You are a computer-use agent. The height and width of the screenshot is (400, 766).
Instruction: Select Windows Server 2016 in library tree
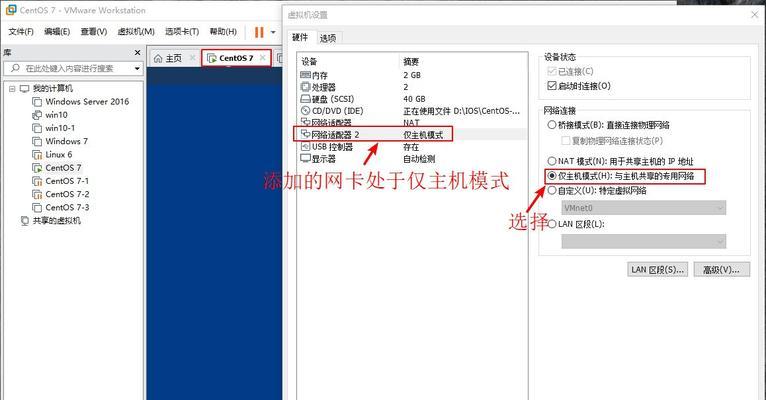tap(87, 102)
